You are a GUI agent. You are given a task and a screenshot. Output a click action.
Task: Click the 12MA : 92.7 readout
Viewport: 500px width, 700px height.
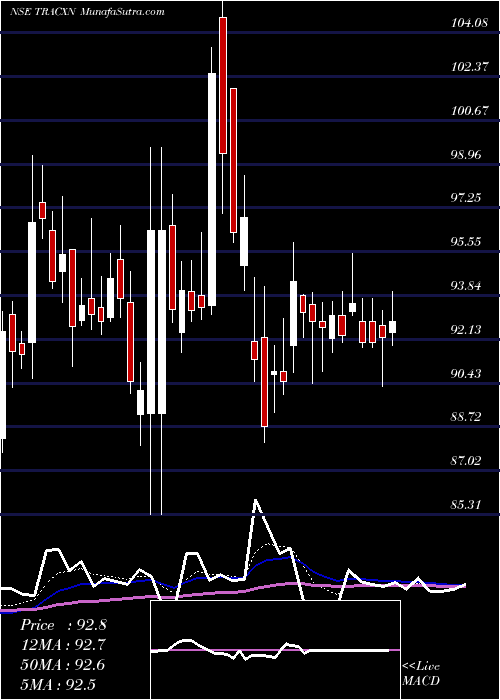[x=63, y=645]
